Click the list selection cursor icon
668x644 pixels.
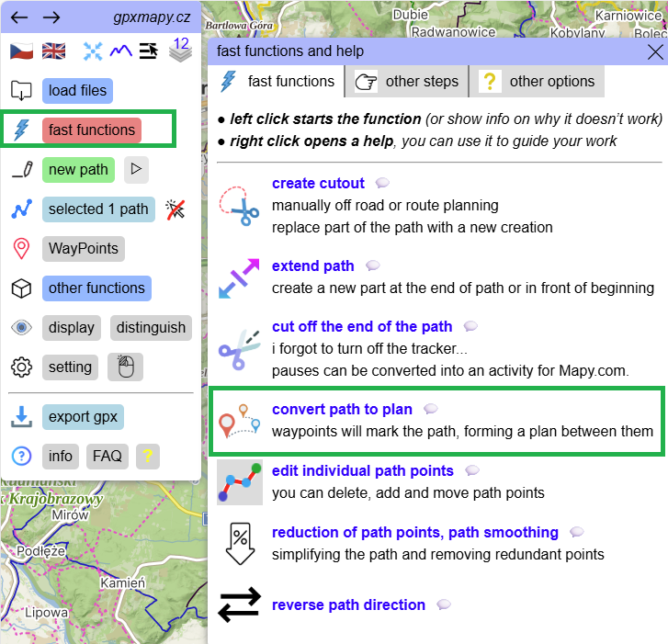pyautogui.click(x=150, y=51)
